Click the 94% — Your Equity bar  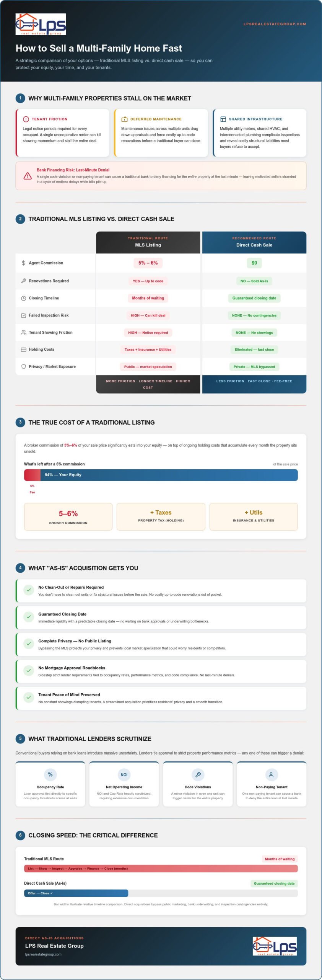coord(169,475)
